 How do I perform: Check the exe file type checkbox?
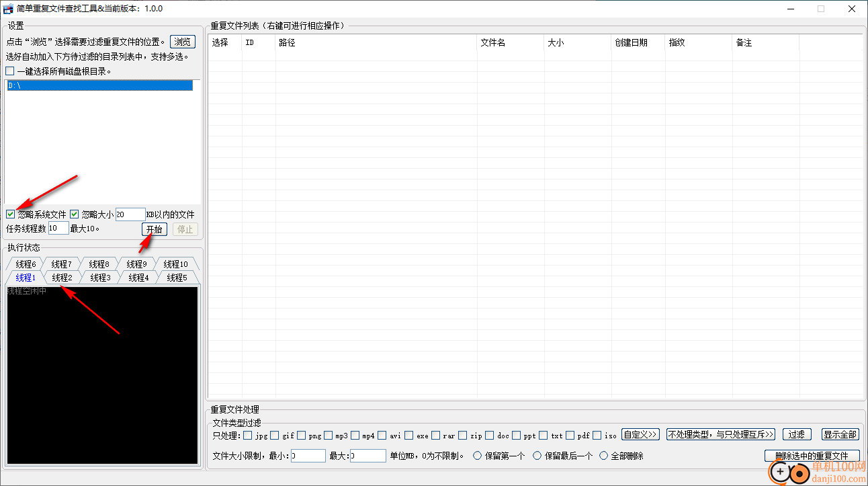coord(409,435)
